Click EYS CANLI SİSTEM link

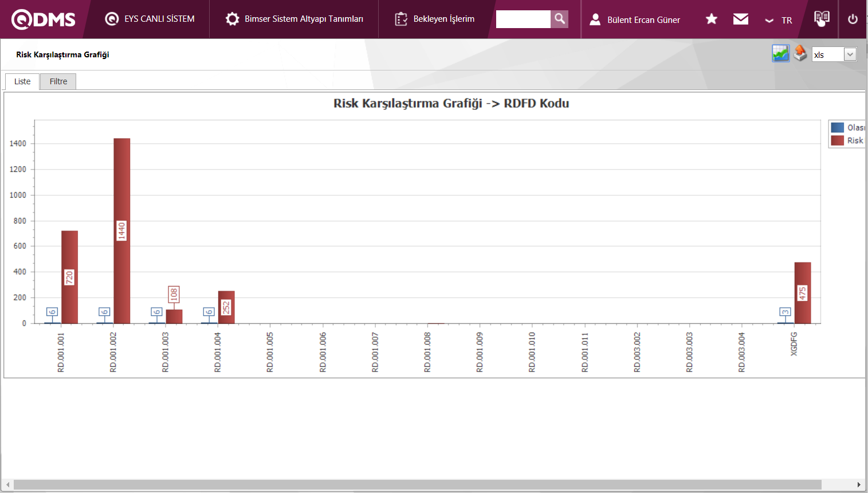coord(150,19)
